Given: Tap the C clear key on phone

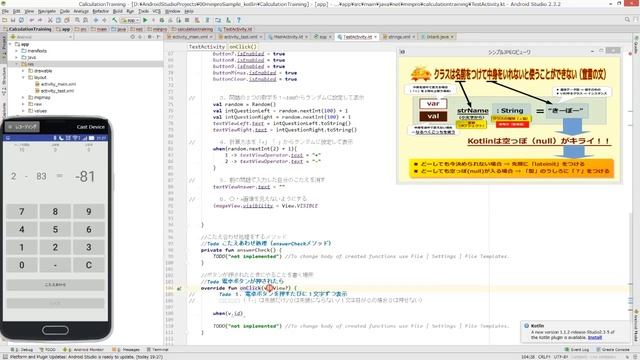Looking at the screenshot, I should click(89, 265).
